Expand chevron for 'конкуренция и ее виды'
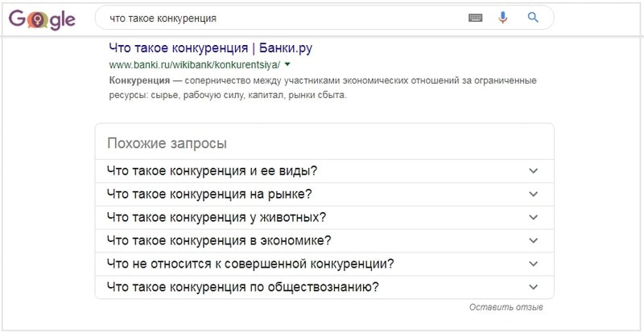Screen dimensions: 644x332 coord(533,170)
